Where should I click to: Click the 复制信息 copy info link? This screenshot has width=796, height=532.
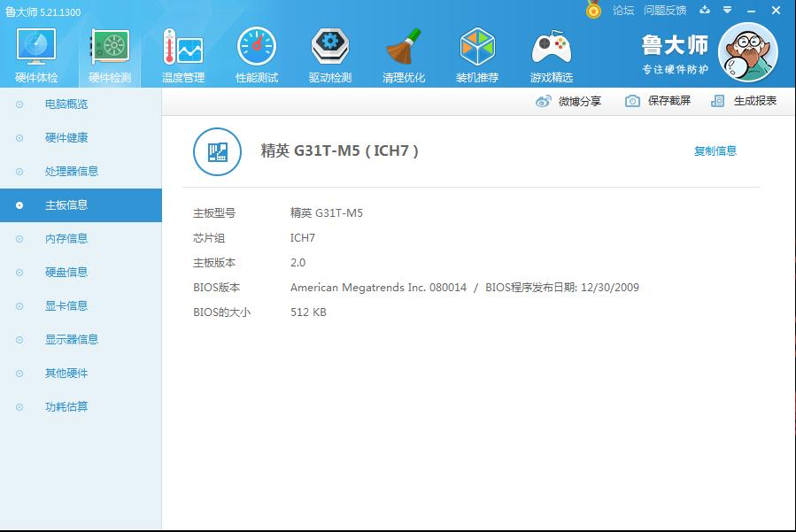715,151
